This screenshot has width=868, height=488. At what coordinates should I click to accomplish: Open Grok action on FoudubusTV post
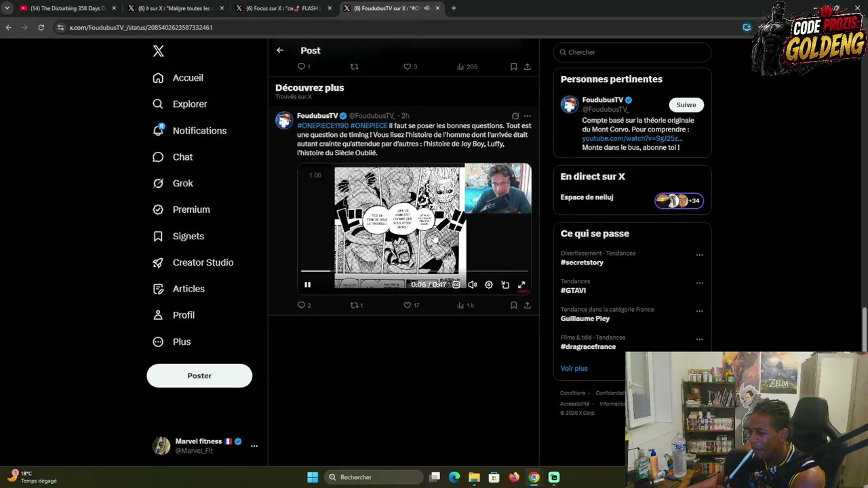click(515, 116)
